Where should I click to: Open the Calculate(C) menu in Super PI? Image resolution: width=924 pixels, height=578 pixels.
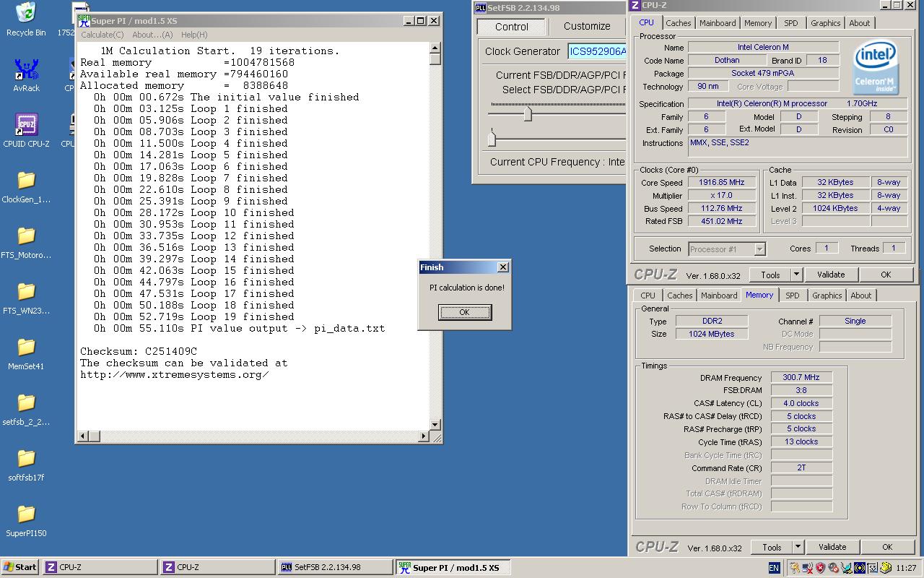[x=102, y=35]
